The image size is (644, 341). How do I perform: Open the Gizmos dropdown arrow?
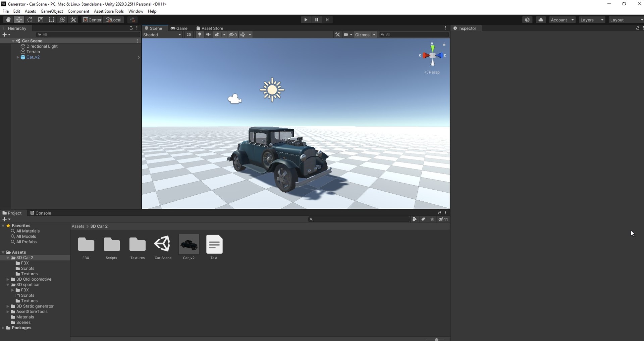[374, 35]
